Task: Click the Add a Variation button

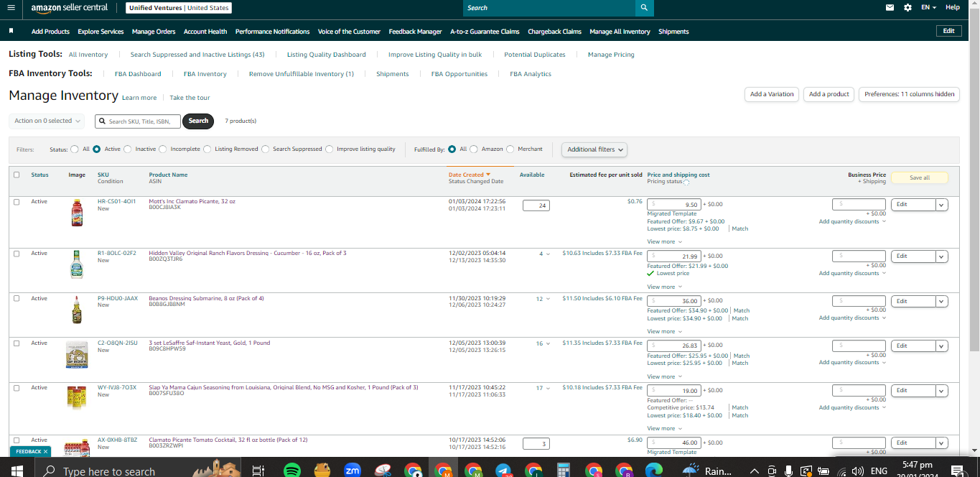Action: click(772, 94)
